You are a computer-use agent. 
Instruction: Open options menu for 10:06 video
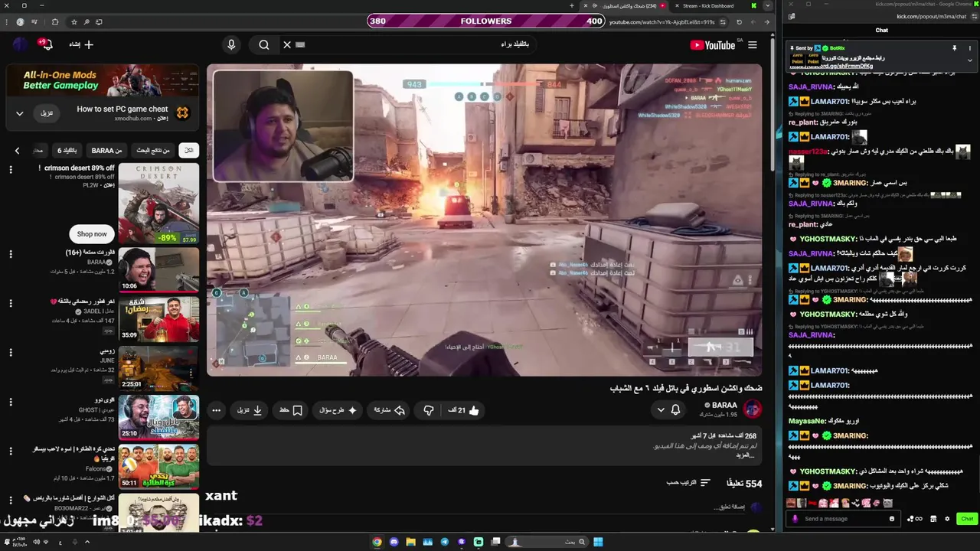[x=11, y=254]
